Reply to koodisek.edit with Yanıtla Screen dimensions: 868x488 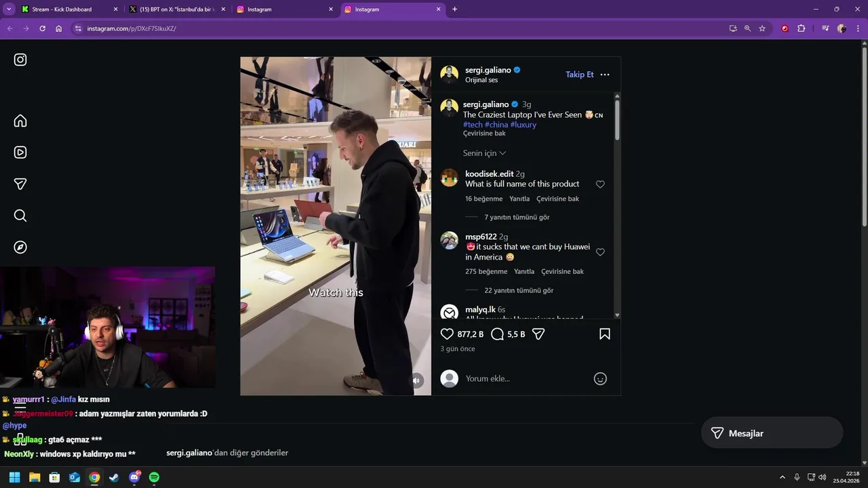click(519, 199)
